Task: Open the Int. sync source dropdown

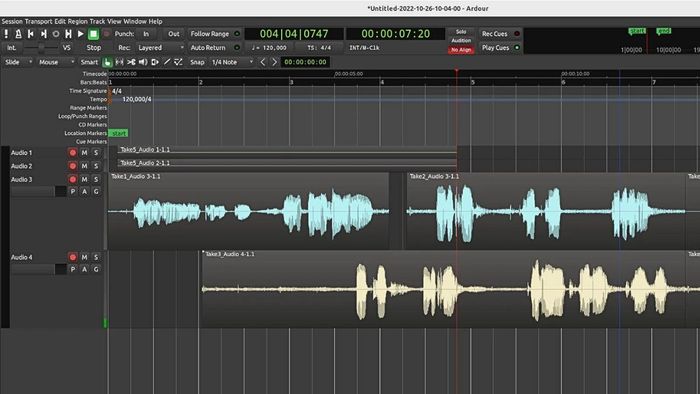Action: [12, 48]
